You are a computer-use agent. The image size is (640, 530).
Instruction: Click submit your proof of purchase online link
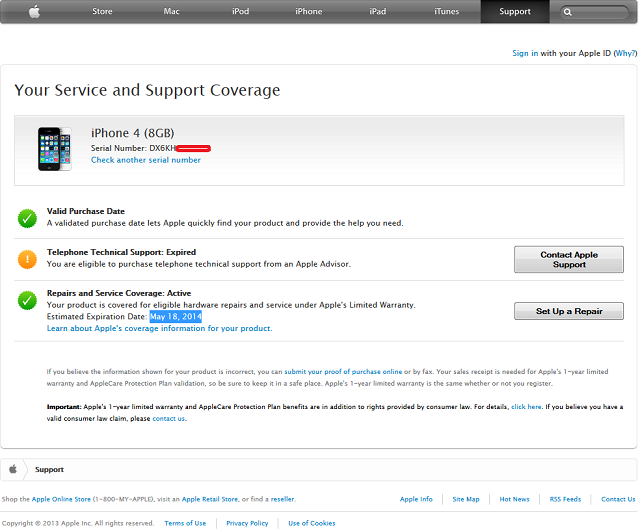point(343,372)
